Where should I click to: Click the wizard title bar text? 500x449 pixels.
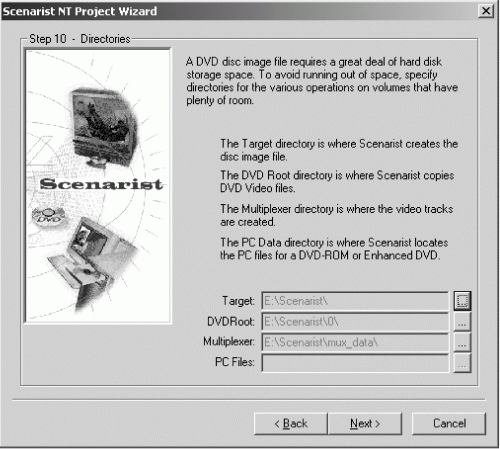pos(80,11)
